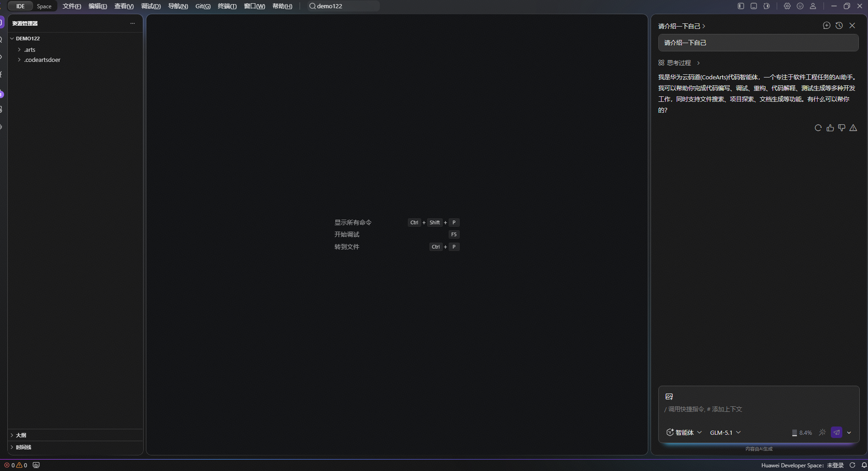The height and width of the screenshot is (471, 868).
Task: Expand the 思考过程 section chevron
Action: (698, 63)
